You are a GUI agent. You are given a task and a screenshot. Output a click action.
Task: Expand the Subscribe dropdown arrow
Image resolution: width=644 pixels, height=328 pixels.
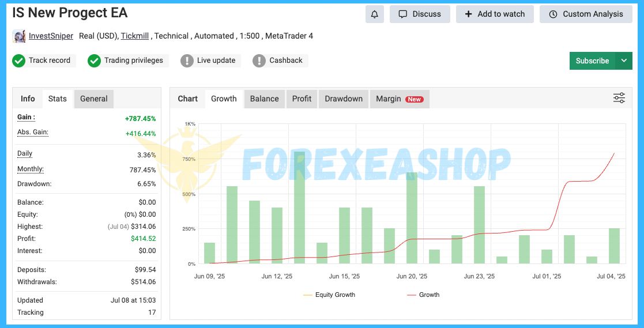tap(624, 61)
